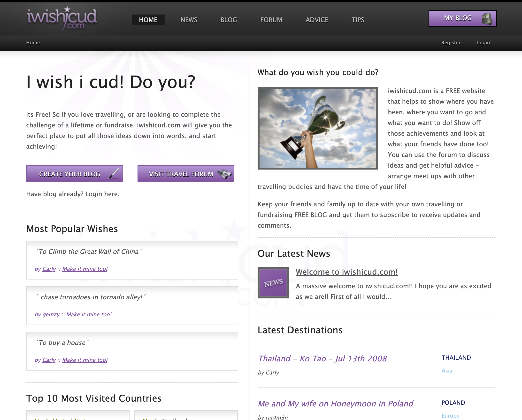The image size is (522, 420).
Task: Open the Thailand Ko Tao destination post
Action: click(x=322, y=358)
